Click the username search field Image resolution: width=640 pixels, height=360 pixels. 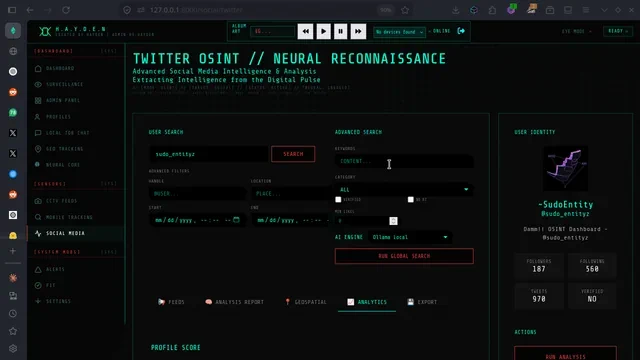(x=209, y=154)
